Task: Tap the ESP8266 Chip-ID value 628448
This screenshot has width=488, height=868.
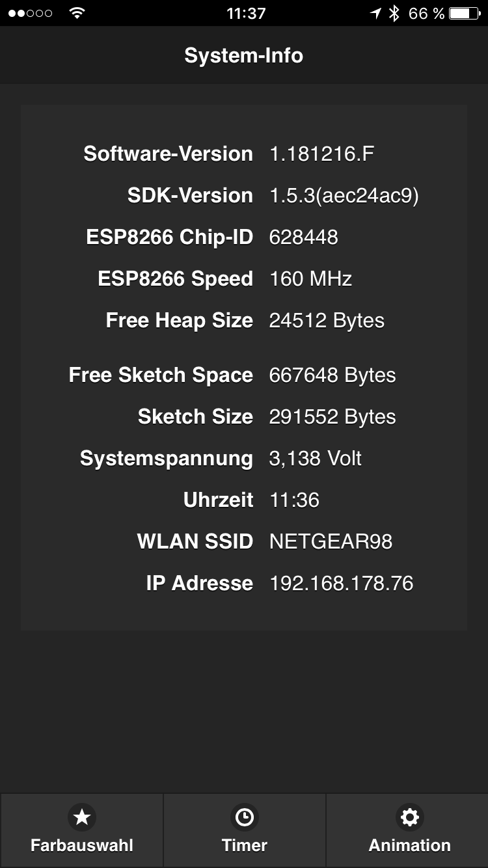Action: tap(303, 237)
